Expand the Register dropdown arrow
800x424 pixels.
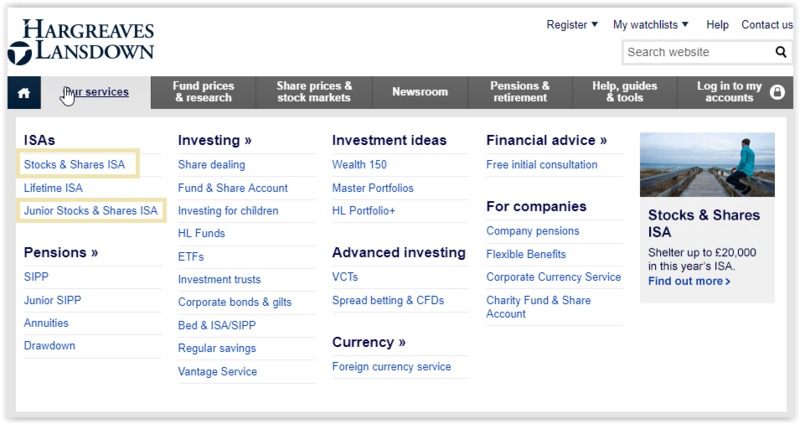(594, 24)
